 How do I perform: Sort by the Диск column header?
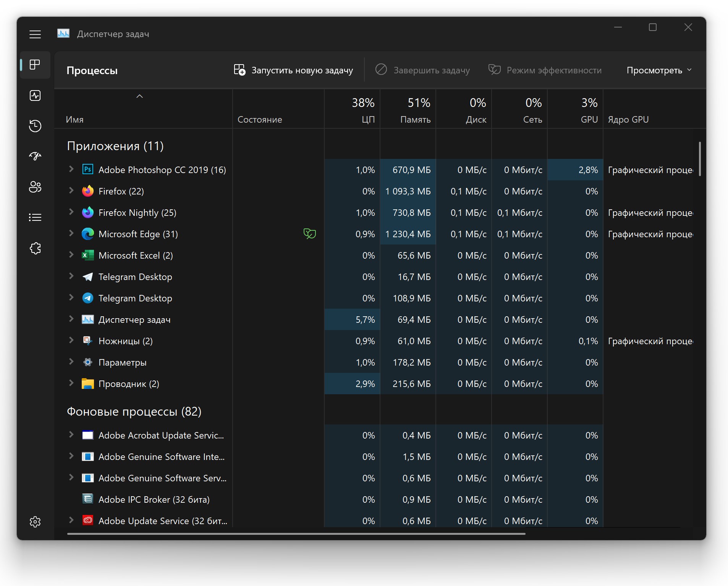coord(464,109)
